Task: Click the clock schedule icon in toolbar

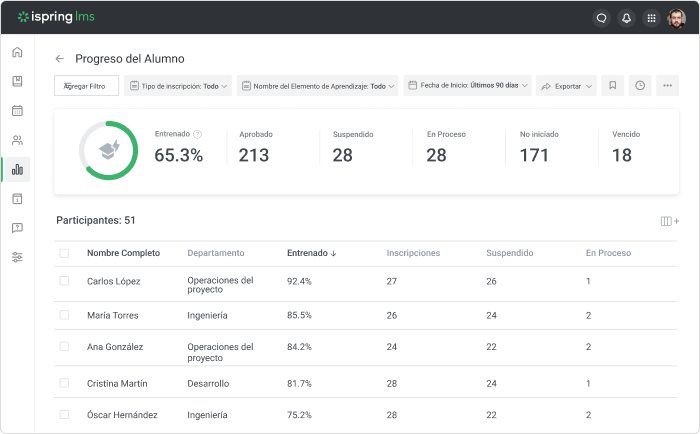Action: [640, 86]
